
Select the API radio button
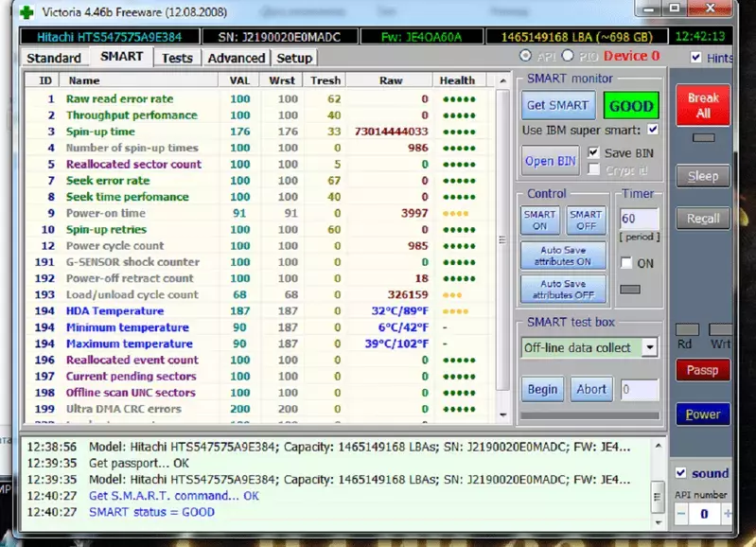tap(525, 56)
